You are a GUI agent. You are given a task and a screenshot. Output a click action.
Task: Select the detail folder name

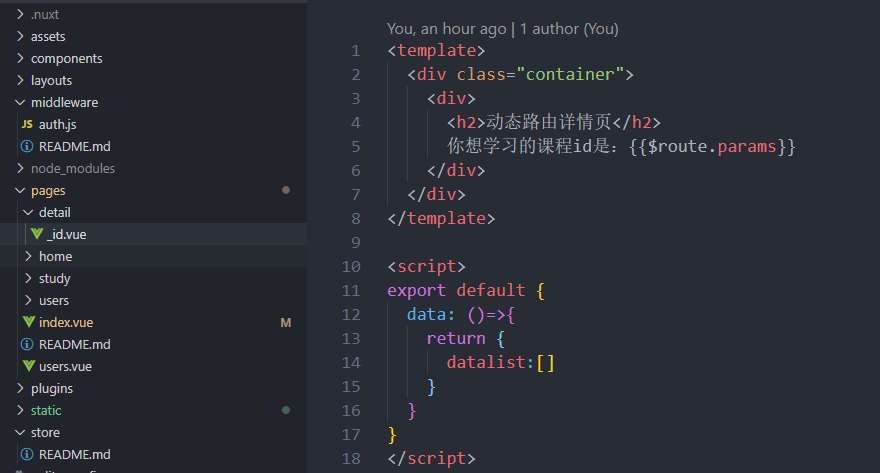(x=55, y=213)
